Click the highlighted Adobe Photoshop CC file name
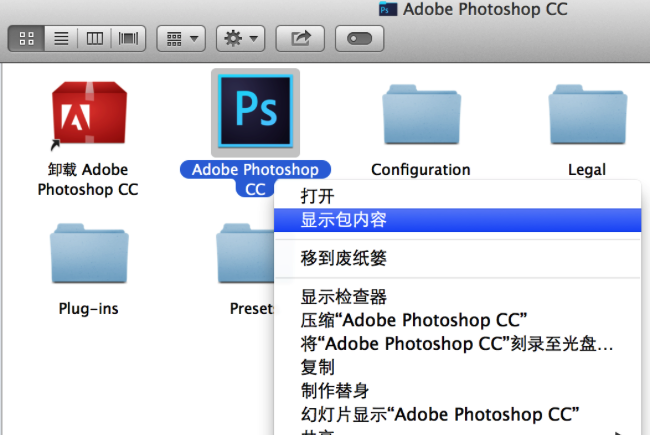 tap(255, 179)
